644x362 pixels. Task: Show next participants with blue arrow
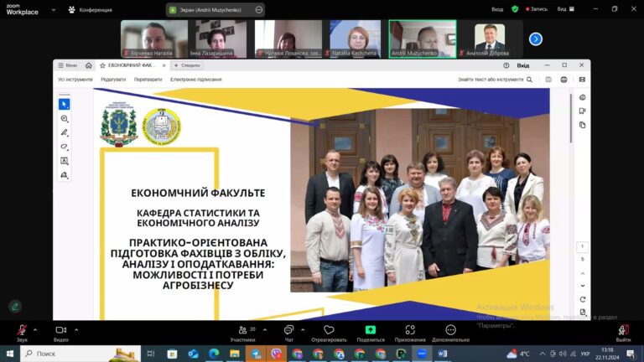click(535, 39)
